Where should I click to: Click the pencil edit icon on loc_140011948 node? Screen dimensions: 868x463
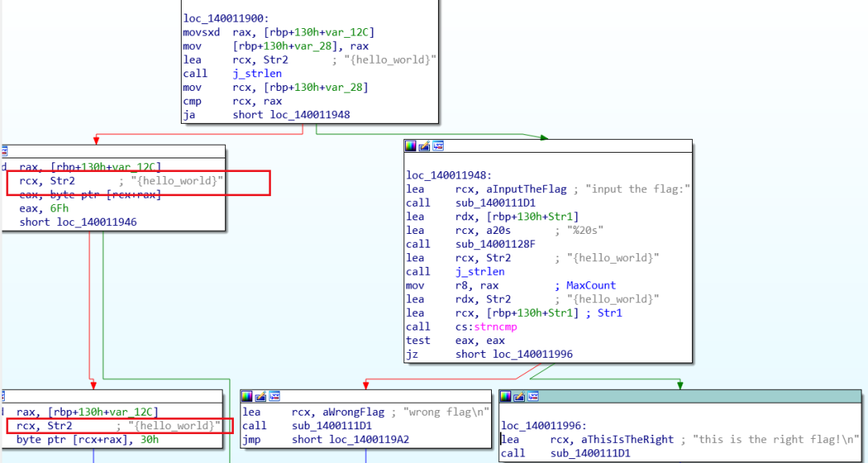[x=424, y=145]
